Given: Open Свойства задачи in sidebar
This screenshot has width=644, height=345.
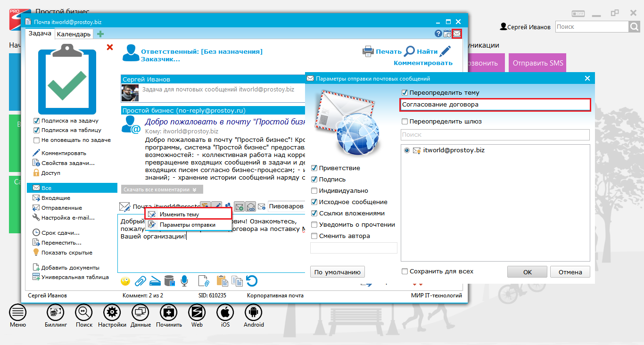Looking at the screenshot, I should (68, 163).
